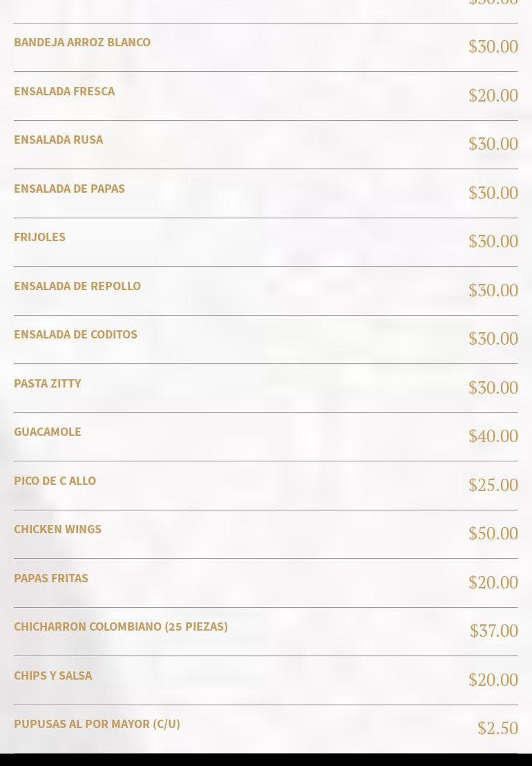Select the Frijoles menu item

tap(39, 237)
